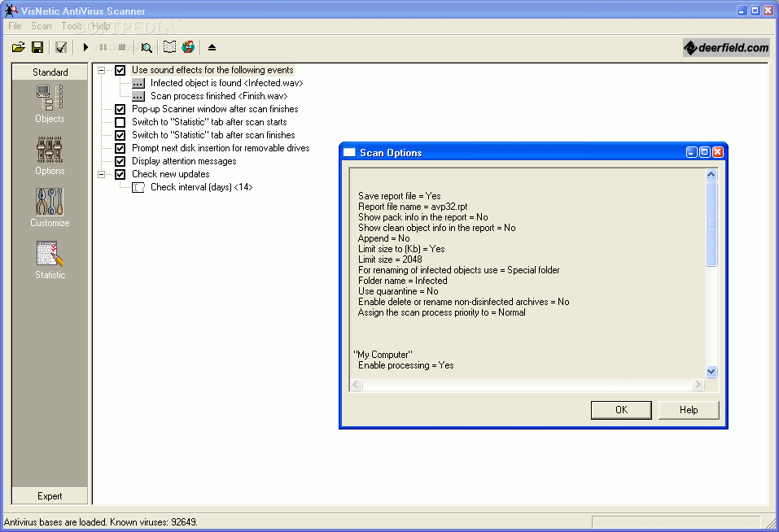Open the deerfield.com logo link
This screenshot has width=779, height=532.
[x=726, y=48]
